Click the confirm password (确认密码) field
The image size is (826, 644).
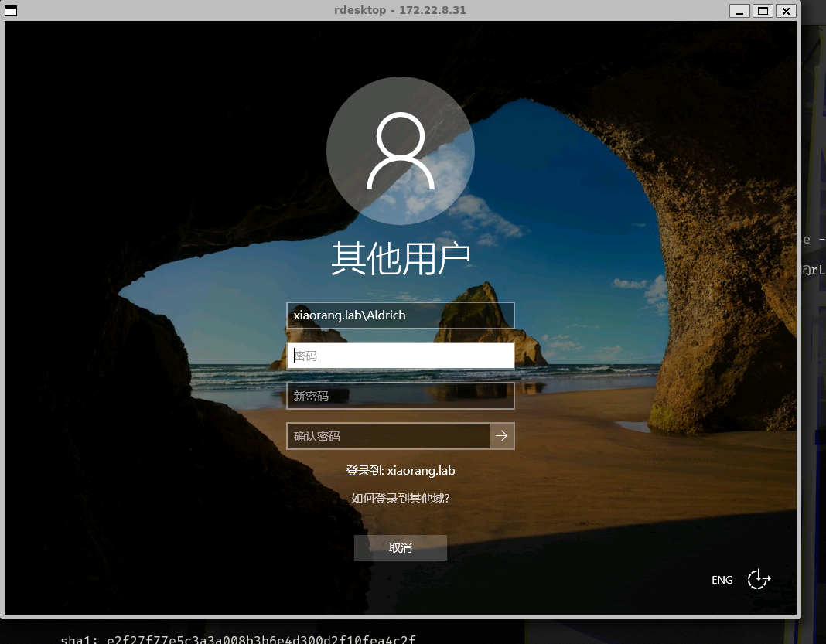[x=388, y=436]
